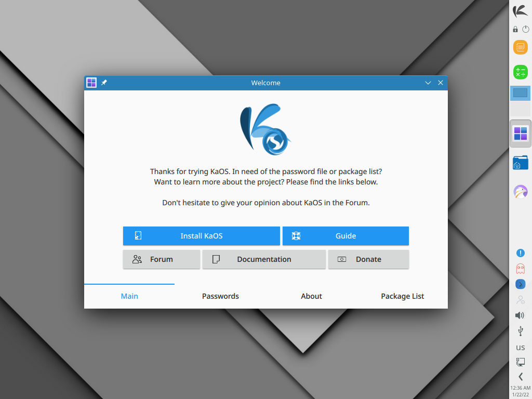The image size is (532, 399).
Task: Click the US keyboard layout indicator
Action: click(x=520, y=348)
